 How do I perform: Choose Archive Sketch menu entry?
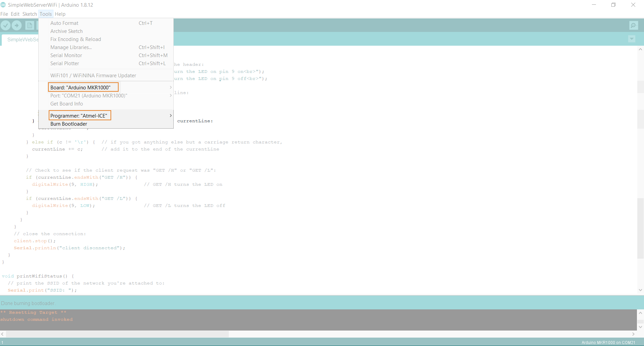point(67,31)
